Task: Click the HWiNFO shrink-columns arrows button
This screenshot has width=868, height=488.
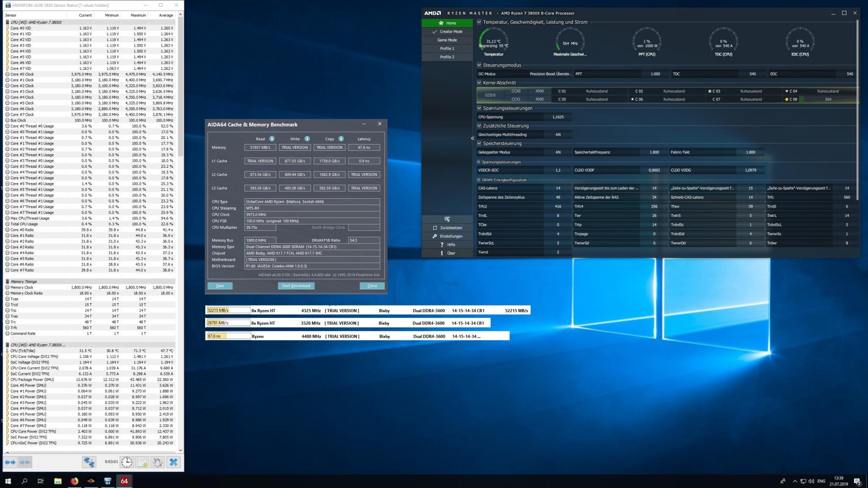Action: coord(25,462)
